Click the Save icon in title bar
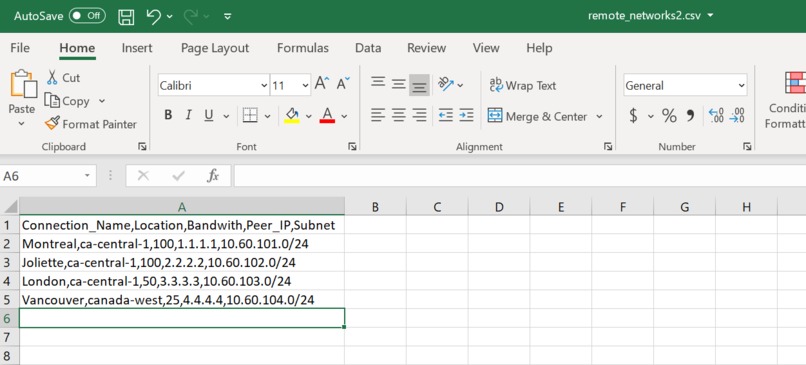The height and width of the screenshot is (365, 806). click(126, 16)
